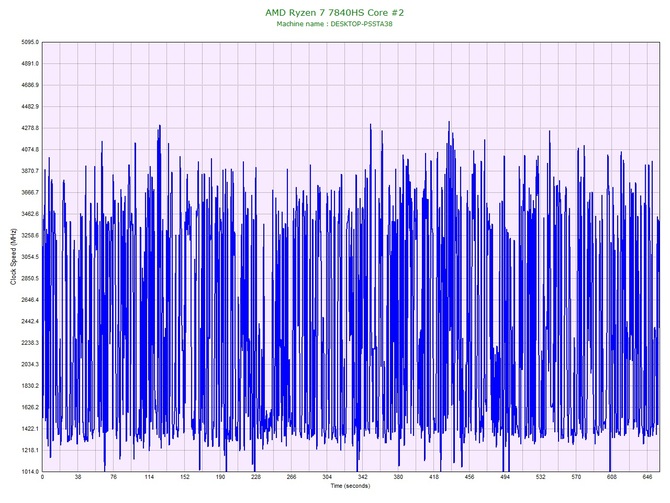The width and height of the screenshot is (670, 503).
Task: Click the 4686.9 y-axis value
Action: 29,85
